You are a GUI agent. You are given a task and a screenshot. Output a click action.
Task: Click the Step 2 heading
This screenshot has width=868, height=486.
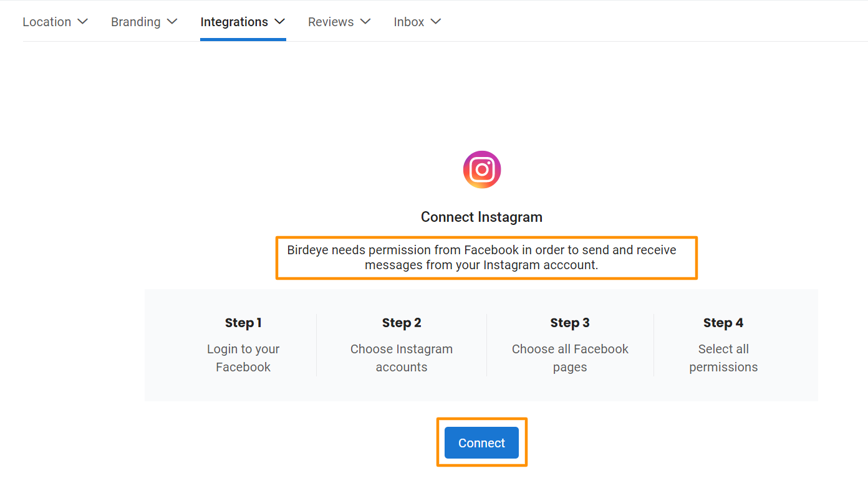click(402, 323)
